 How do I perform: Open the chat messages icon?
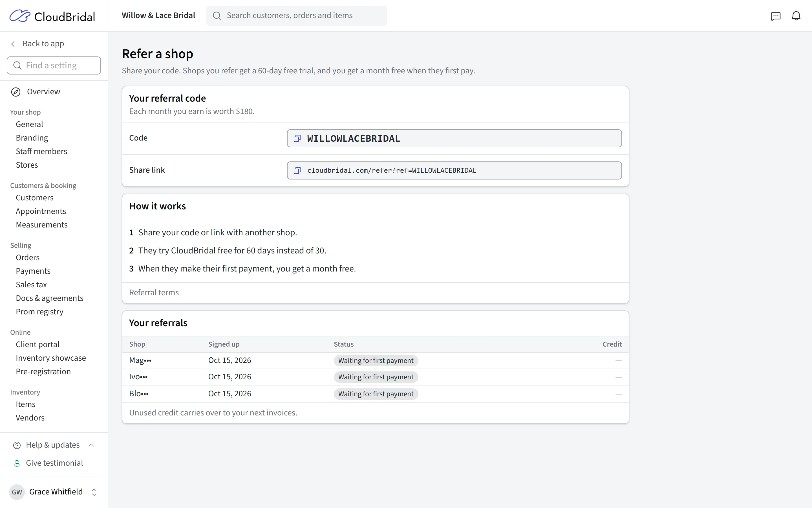click(x=776, y=16)
